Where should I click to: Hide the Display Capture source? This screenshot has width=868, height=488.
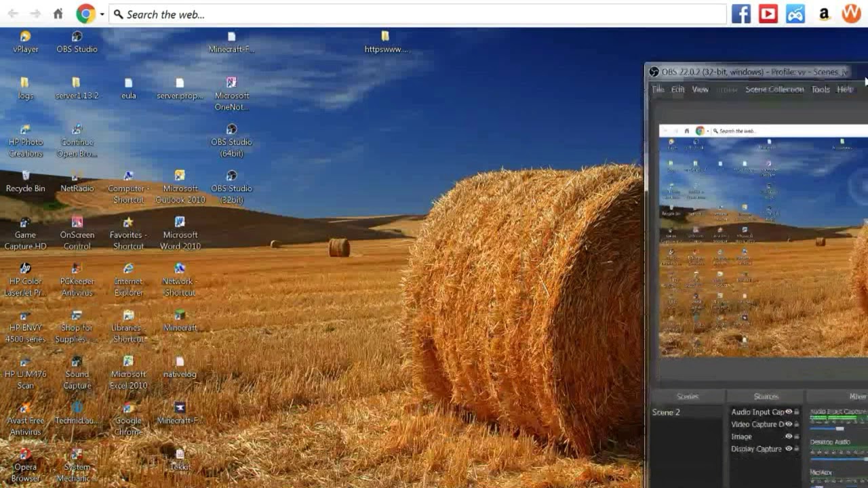(788, 449)
